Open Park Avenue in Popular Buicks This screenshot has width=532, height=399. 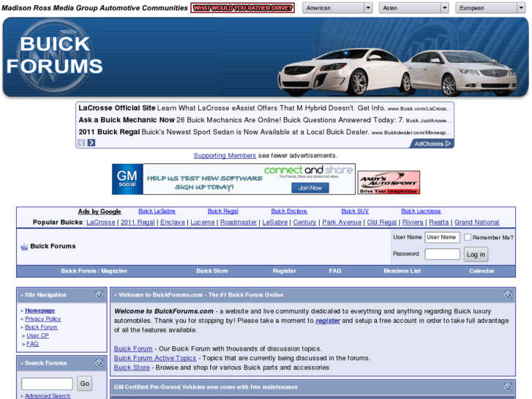click(x=342, y=222)
